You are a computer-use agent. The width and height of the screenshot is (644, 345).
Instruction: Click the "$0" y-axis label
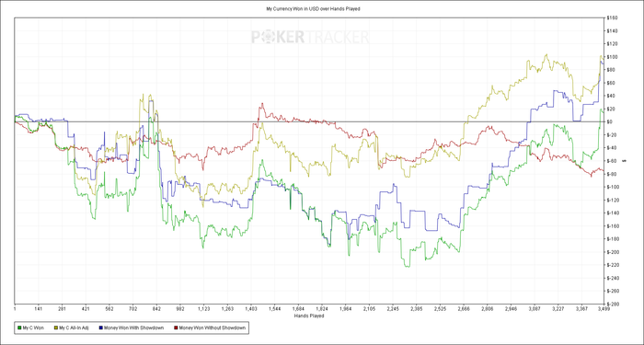[x=609, y=122]
